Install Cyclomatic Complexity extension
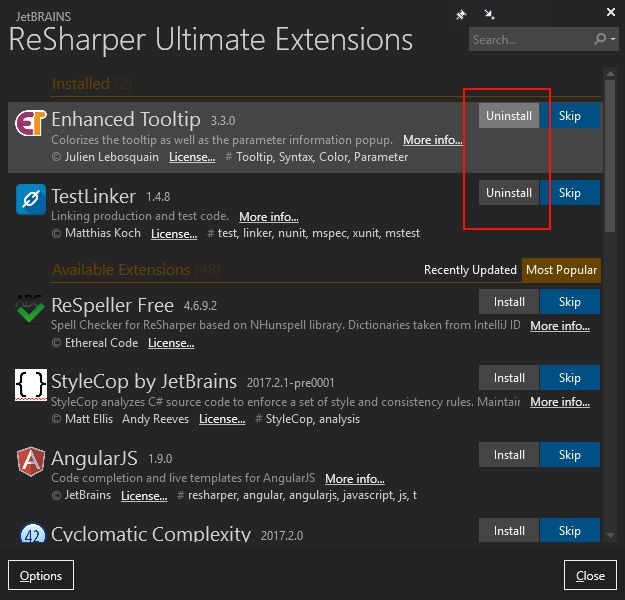625x600 pixels. [509, 530]
